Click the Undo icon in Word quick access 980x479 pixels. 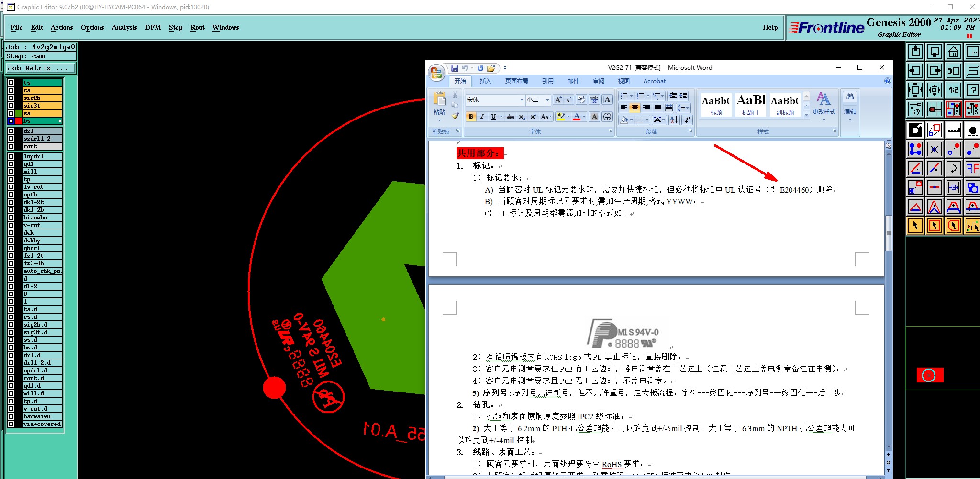click(465, 68)
